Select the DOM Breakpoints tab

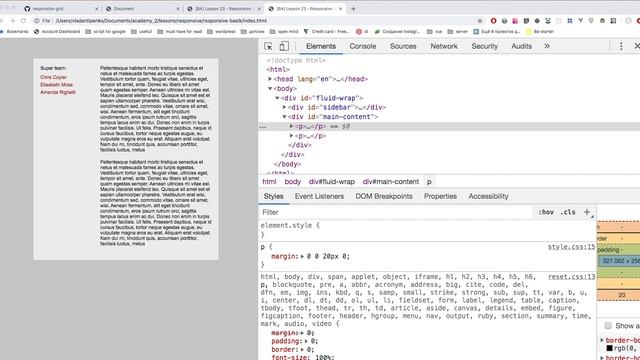(384, 196)
